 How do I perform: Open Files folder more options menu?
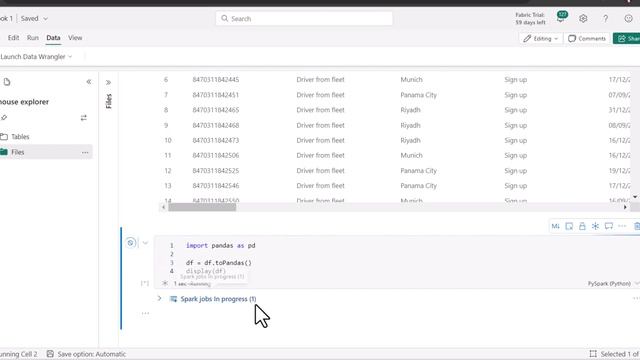85,152
